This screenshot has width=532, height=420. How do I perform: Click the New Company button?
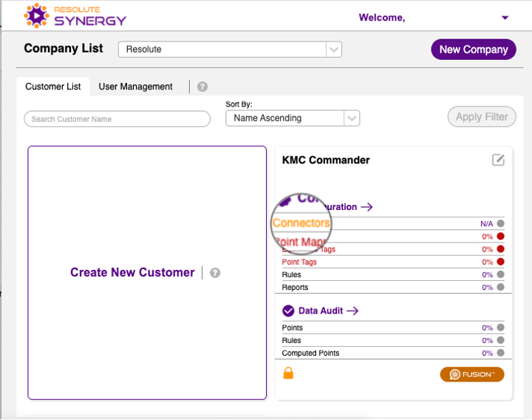474,50
